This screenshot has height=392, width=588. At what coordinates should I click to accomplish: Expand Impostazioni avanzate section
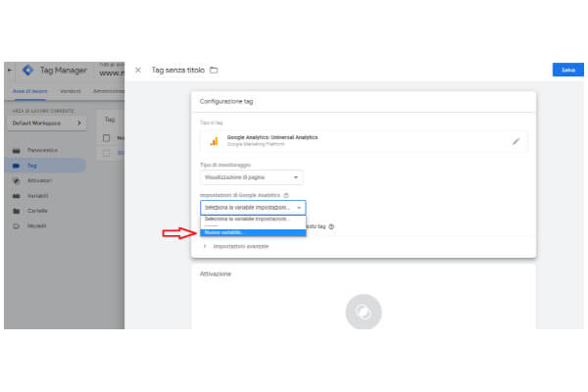point(241,246)
